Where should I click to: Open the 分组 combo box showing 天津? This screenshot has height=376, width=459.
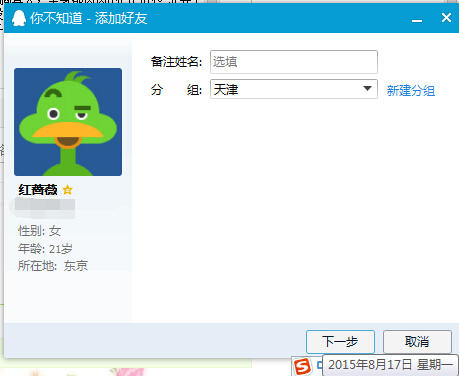[x=294, y=89]
